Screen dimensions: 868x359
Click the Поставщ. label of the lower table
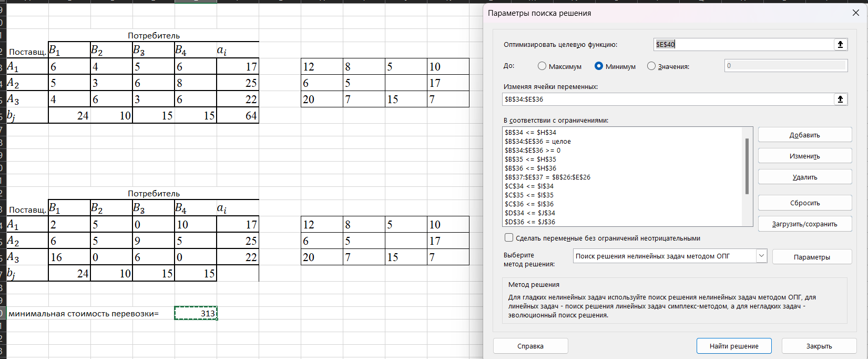point(27,210)
